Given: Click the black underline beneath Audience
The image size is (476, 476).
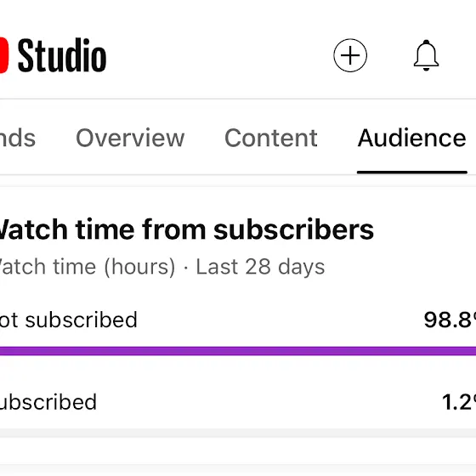Looking at the screenshot, I should 412,172.
